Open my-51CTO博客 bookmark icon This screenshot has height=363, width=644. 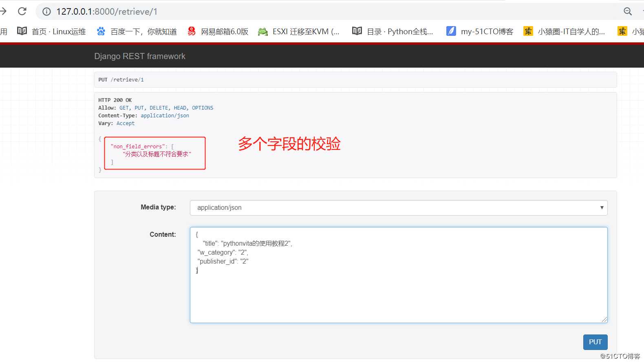451,31
